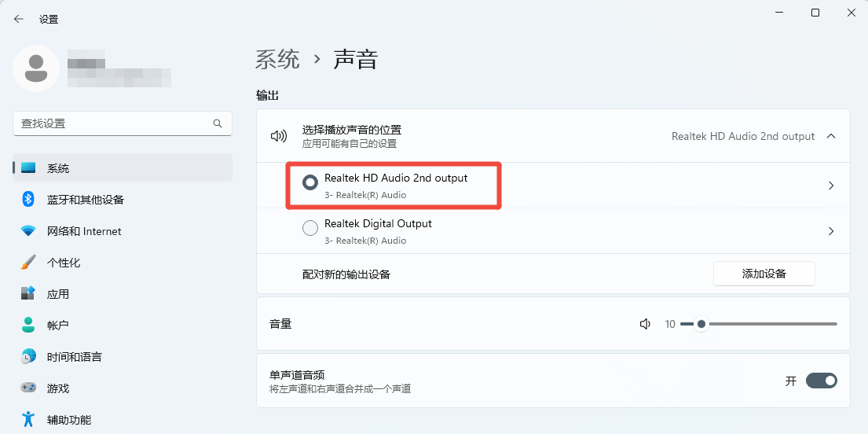Image resolution: width=868 pixels, height=434 pixels.
Task: Click the search magnifier icon
Action: 218,123
